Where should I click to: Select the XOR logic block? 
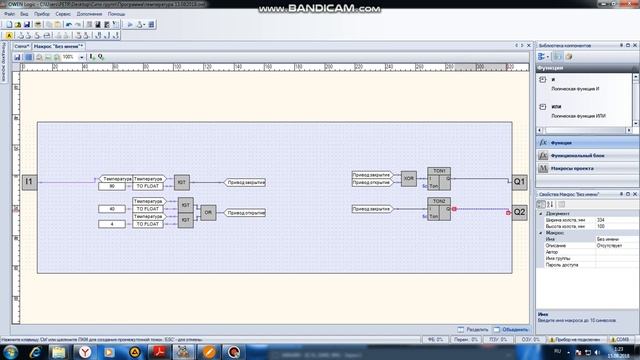coord(409,178)
